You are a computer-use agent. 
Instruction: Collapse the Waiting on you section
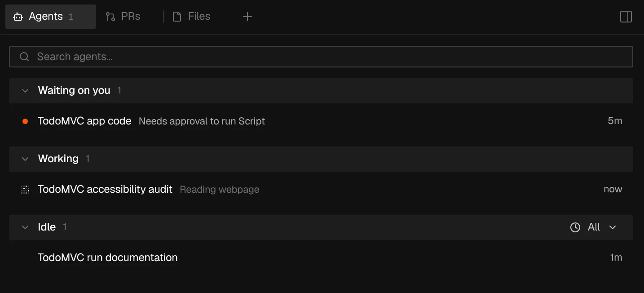click(25, 91)
